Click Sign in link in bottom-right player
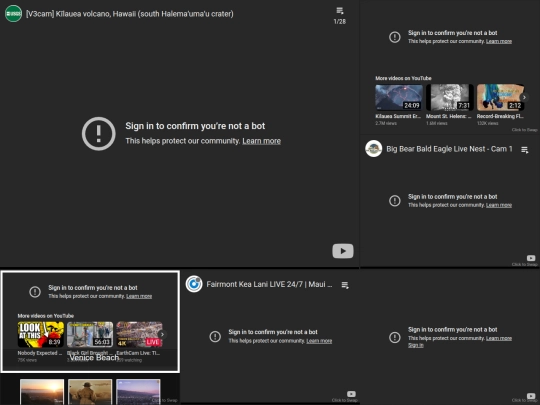This screenshot has width=540, height=405. coord(416,345)
